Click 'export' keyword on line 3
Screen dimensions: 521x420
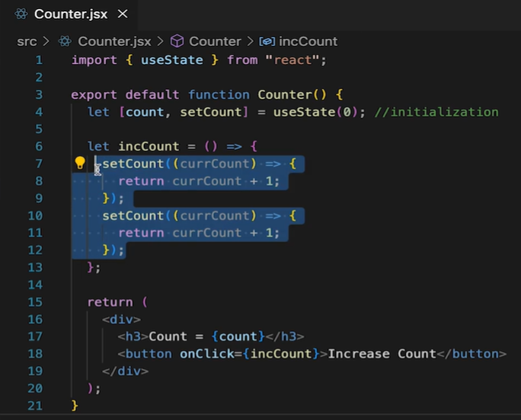[94, 94]
